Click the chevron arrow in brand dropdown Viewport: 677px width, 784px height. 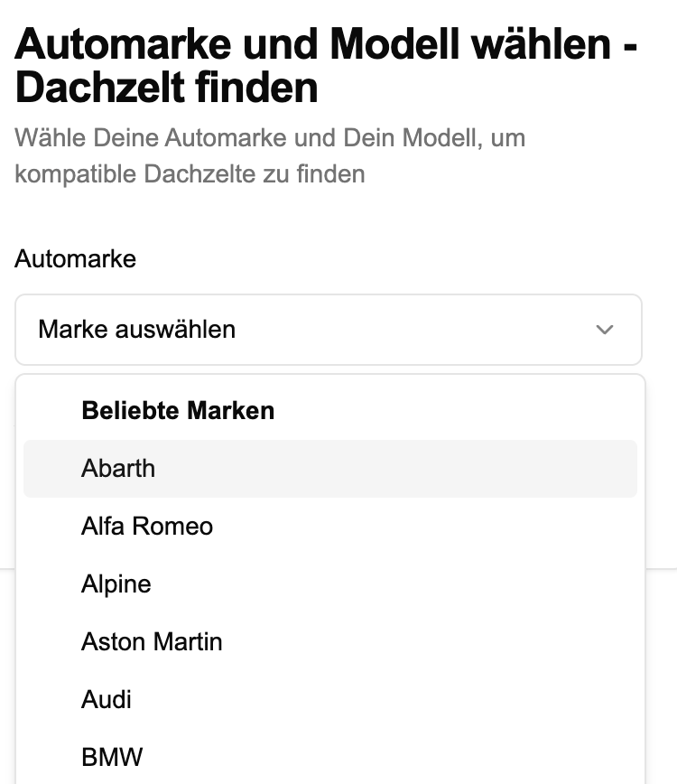pyautogui.click(x=605, y=330)
